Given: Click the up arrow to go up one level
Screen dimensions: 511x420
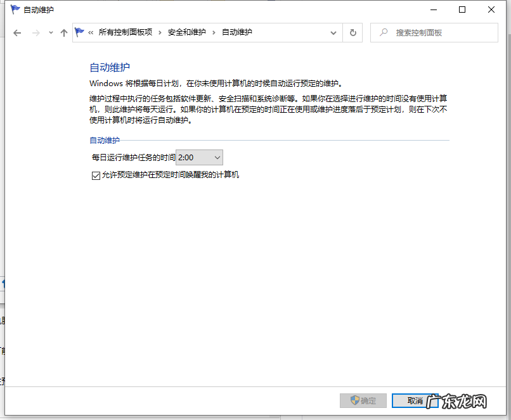Looking at the screenshot, I should [63, 32].
